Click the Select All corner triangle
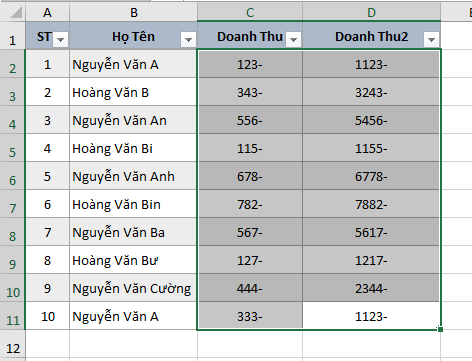Screen dimensions: 472x361 point(16,13)
